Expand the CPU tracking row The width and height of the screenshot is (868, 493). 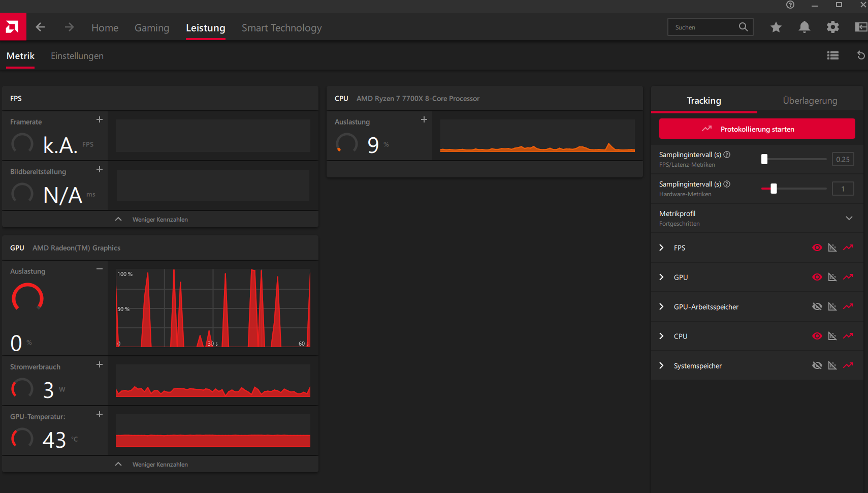point(661,336)
